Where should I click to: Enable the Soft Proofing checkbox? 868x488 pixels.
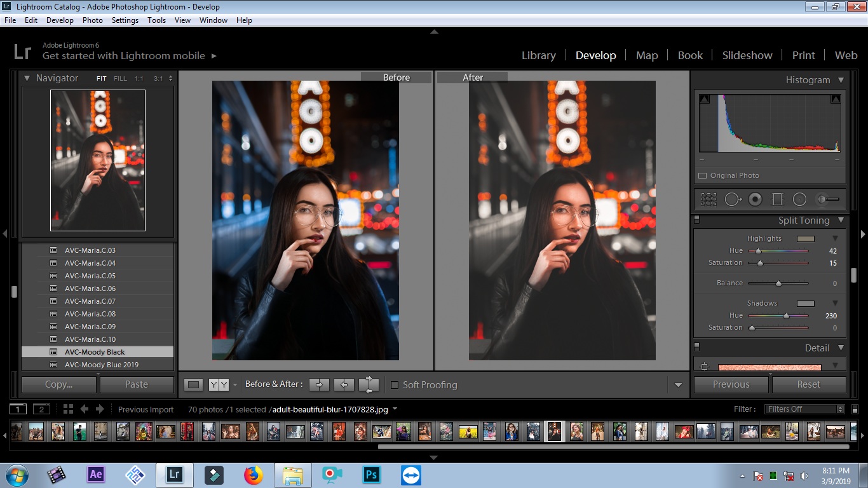pos(395,385)
